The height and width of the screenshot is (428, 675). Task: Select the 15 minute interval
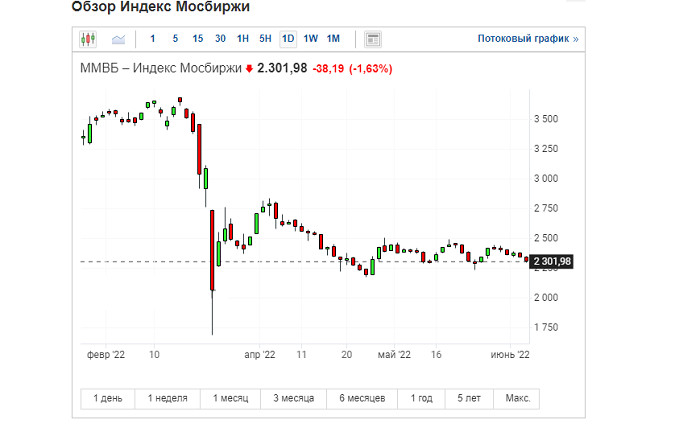pyautogui.click(x=198, y=39)
